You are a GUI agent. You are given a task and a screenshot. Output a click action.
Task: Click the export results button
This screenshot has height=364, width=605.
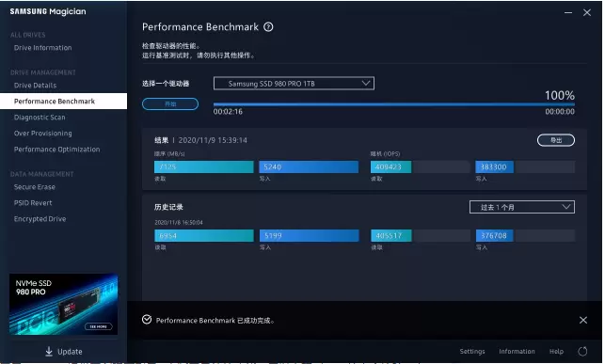point(556,140)
